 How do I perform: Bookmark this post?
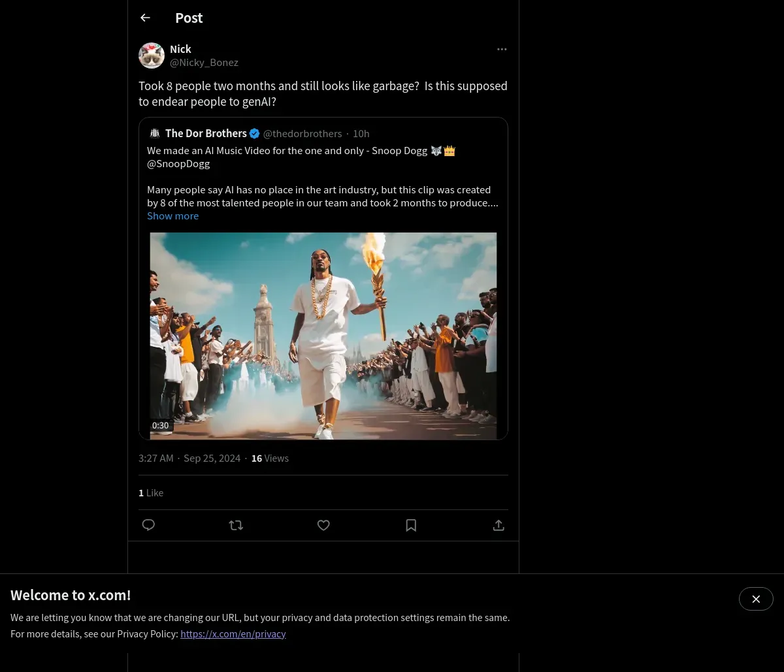pos(411,525)
